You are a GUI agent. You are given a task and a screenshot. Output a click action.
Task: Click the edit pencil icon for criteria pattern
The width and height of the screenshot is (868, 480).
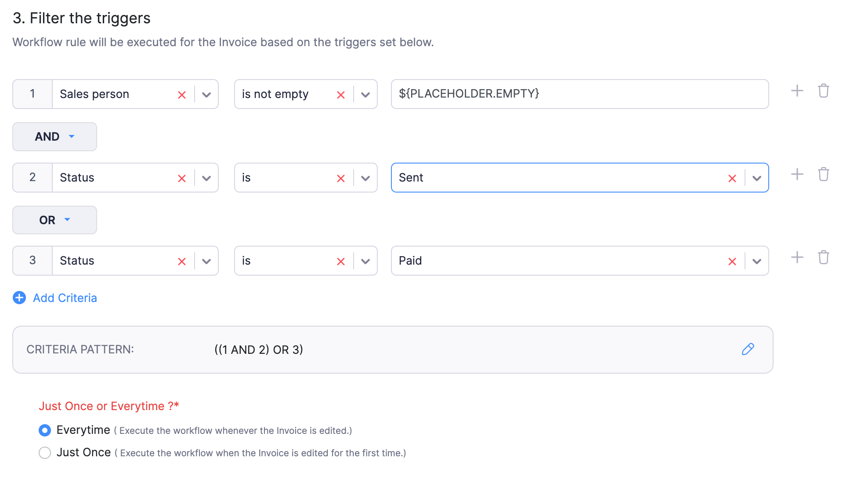pyautogui.click(x=748, y=349)
